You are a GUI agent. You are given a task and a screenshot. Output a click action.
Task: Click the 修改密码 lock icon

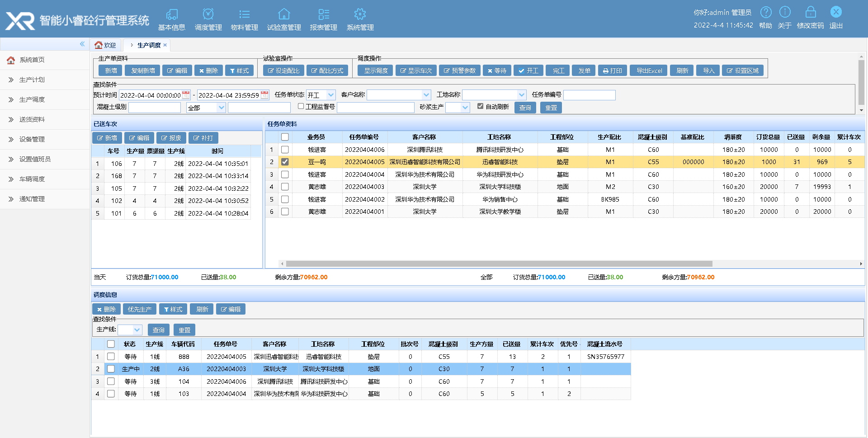pyautogui.click(x=811, y=12)
